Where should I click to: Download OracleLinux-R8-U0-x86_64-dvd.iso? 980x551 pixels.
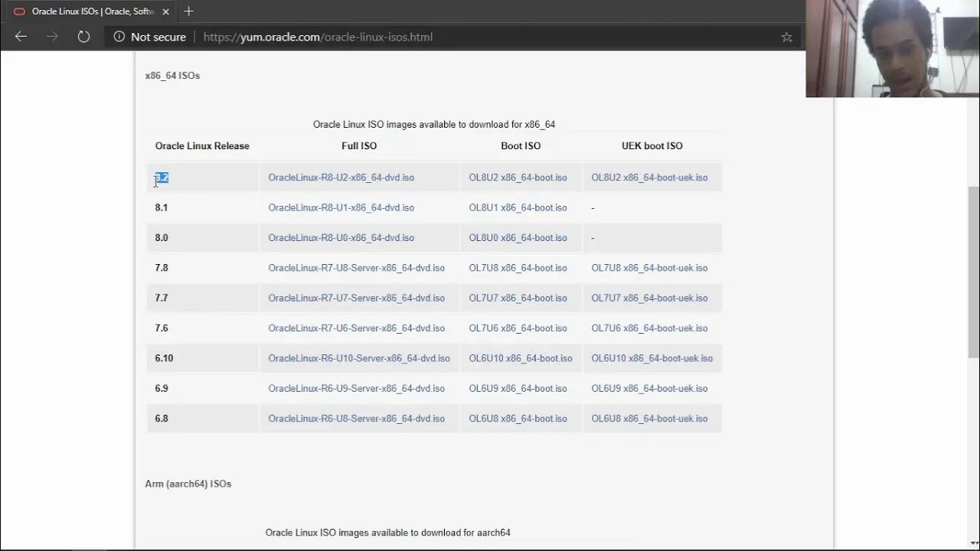click(x=341, y=238)
